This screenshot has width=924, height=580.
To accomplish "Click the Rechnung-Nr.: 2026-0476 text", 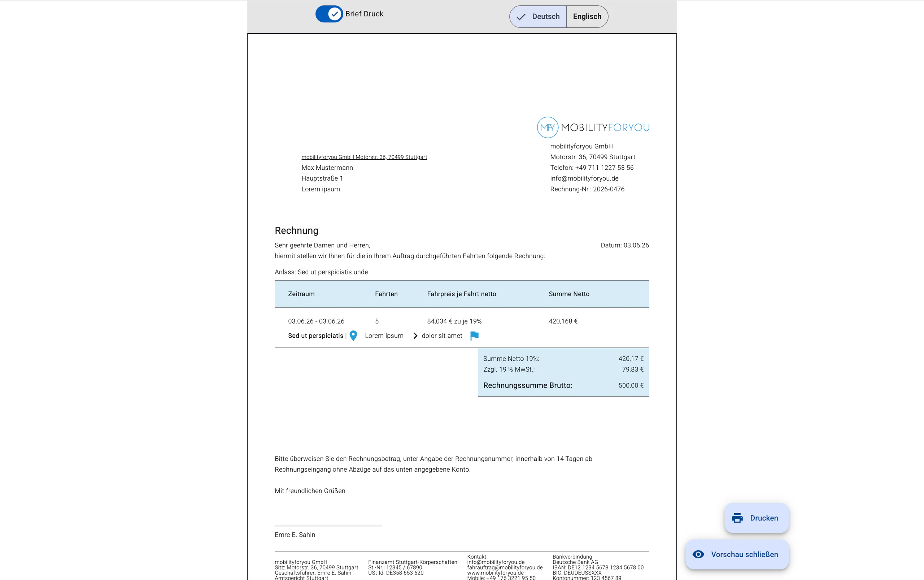I will tap(587, 189).
